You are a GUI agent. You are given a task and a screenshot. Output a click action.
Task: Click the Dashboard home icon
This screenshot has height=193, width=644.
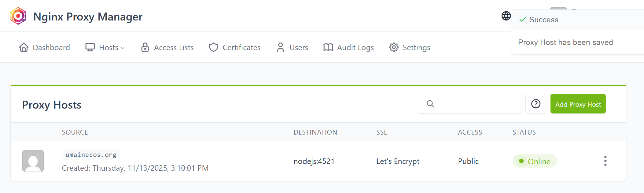24,47
